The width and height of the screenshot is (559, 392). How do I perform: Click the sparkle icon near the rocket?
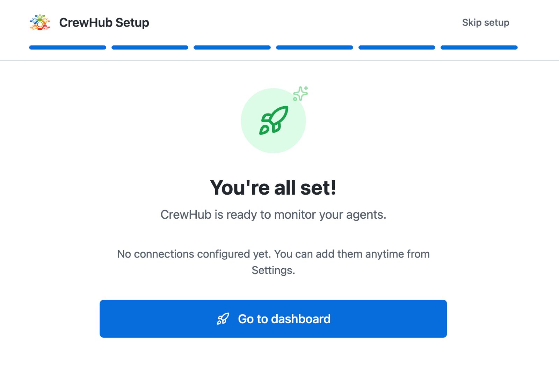tap(300, 94)
